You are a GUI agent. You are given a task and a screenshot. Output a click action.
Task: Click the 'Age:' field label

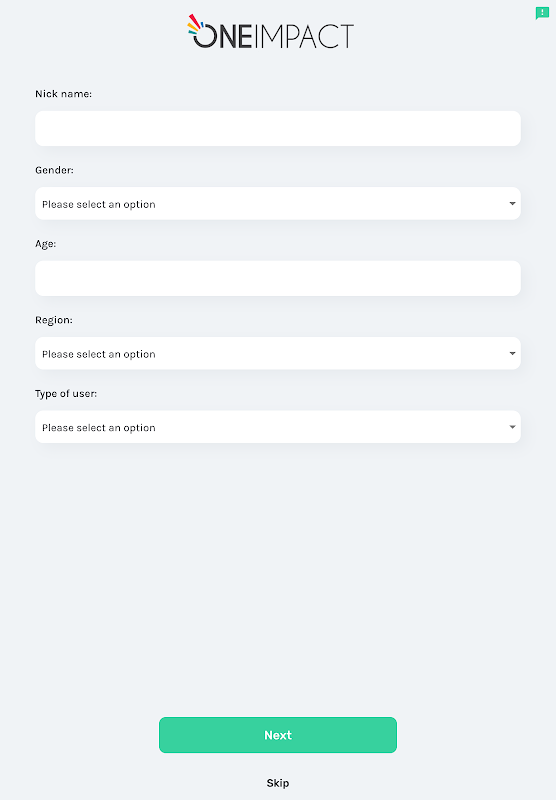click(x=45, y=244)
